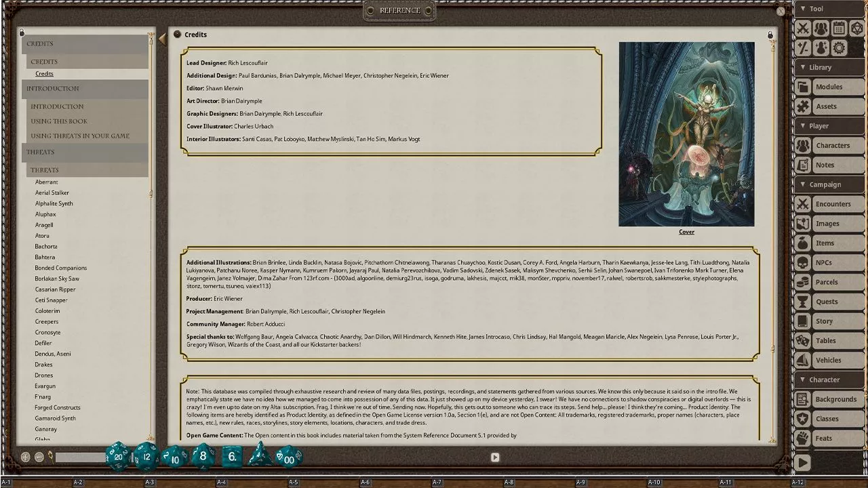868x488 pixels.
Task: Click the swords icon beside Encounters
Action: point(803,204)
